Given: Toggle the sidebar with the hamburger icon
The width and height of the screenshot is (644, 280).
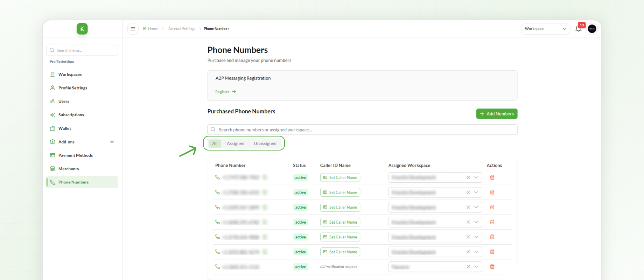Looking at the screenshot, I should pyautogui.click(x=133, y=29).
